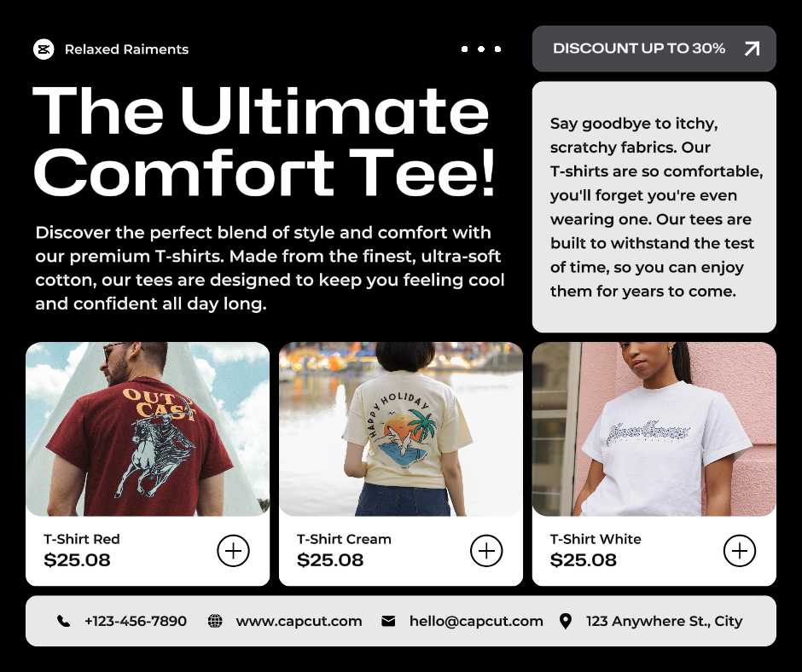Click the Relaxed Raiments brand name
Image resolution: width=802 pixels, height=672 pixels.
coord(126,49)
